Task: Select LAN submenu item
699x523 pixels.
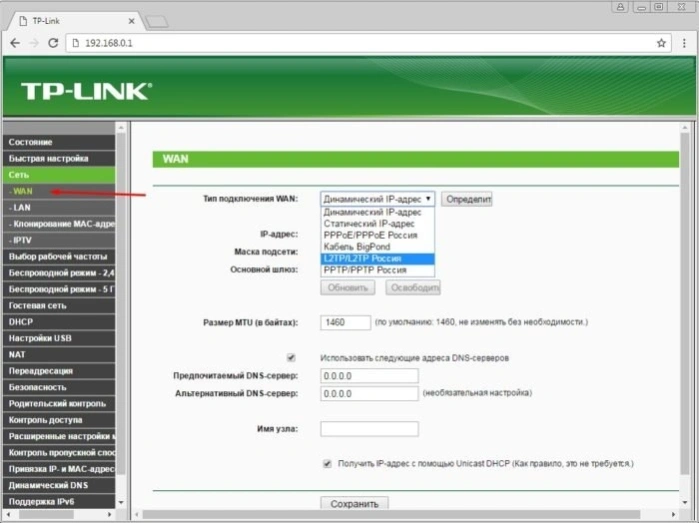Action: coord(59,208)
